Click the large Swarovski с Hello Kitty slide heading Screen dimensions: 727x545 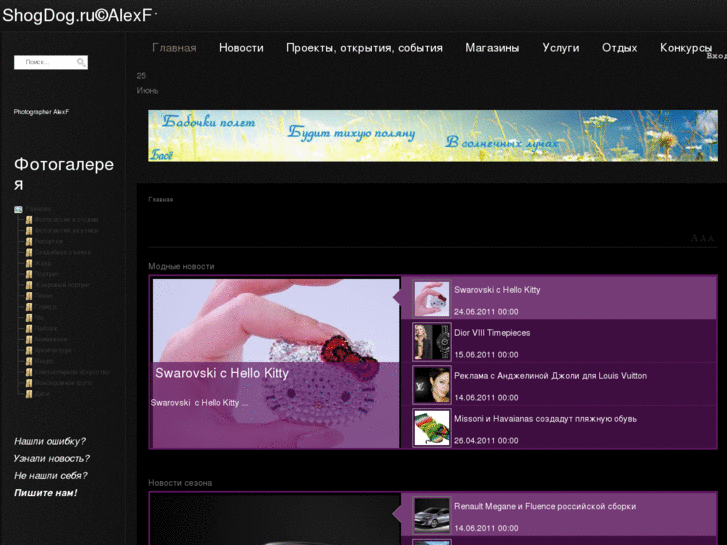pyautogui.click(x=222, y=373)
